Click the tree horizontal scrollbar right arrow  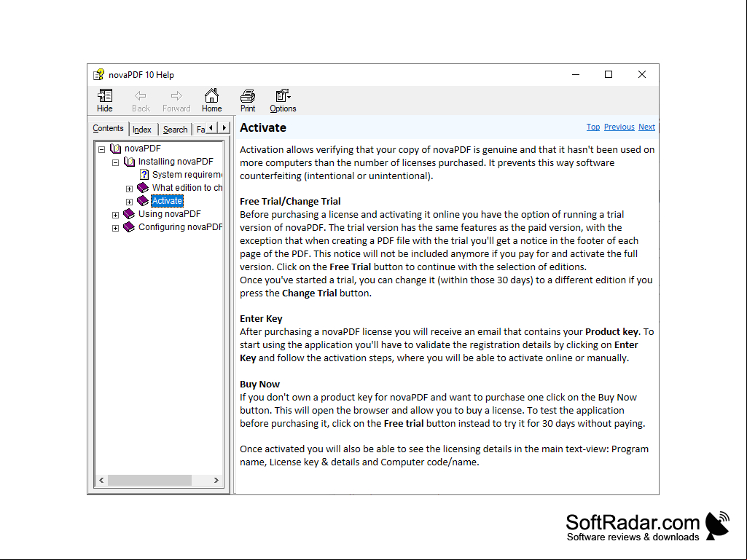coord(216,480)
